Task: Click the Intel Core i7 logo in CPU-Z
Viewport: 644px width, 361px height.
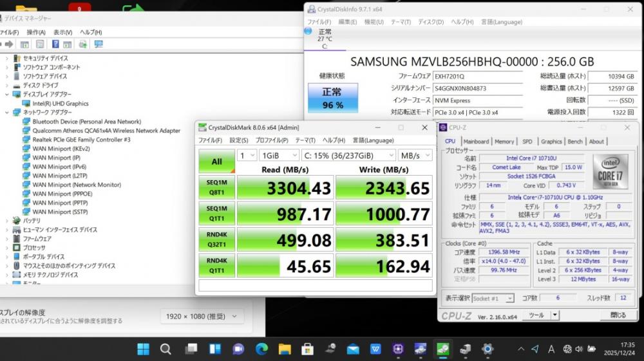Action: pos(609,172)
